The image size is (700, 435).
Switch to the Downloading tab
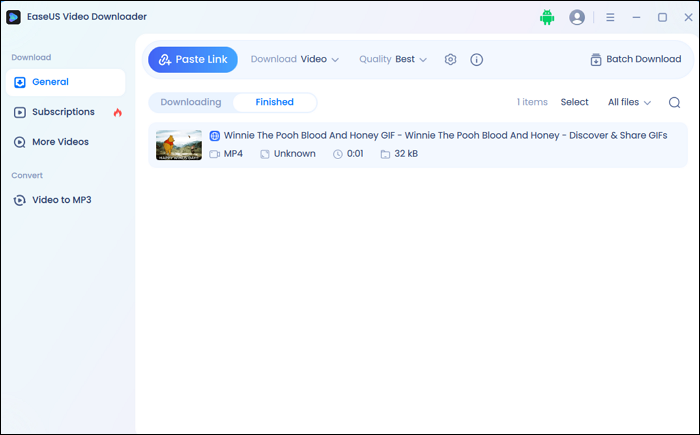(191, 102)
